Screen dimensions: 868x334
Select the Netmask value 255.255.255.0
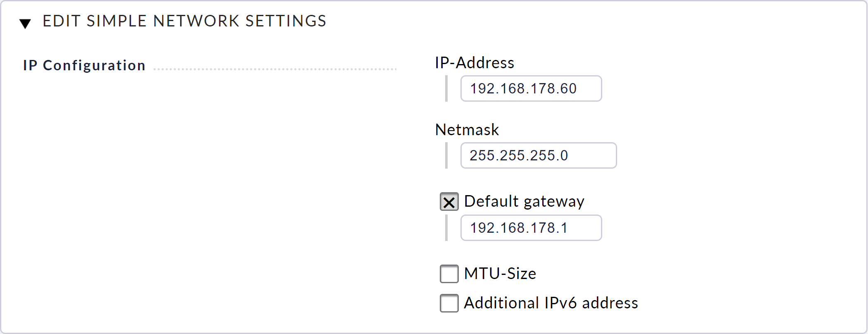[538, 155]
